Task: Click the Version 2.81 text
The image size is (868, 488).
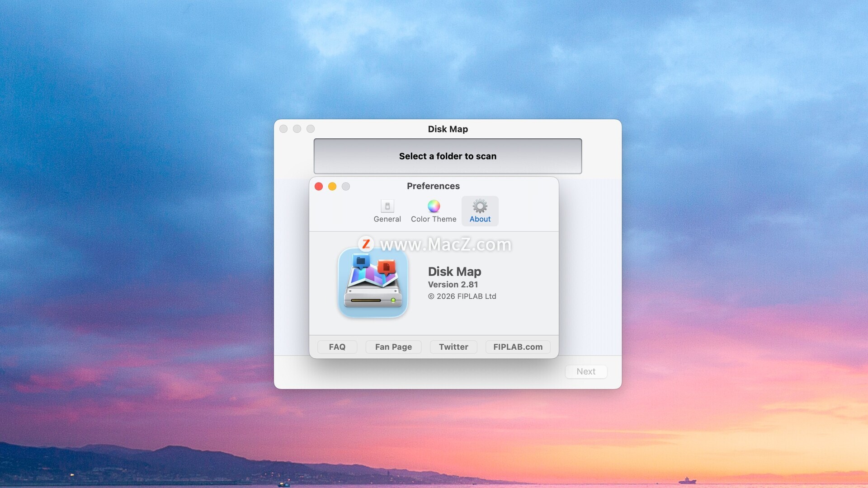Action: [x=453, y=285]
